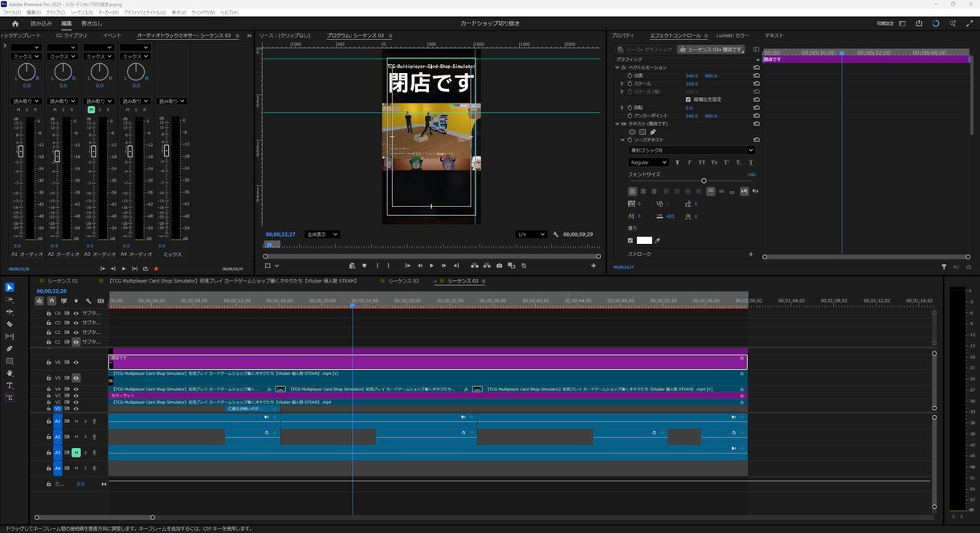Go to In point in program monitor

coord(407,266)
